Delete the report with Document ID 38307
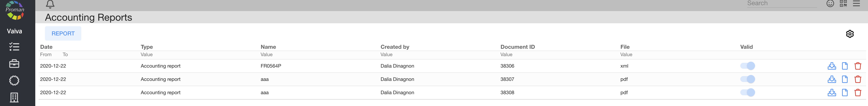This screenshot has width=868, height=106. click(x=858, y=79)
